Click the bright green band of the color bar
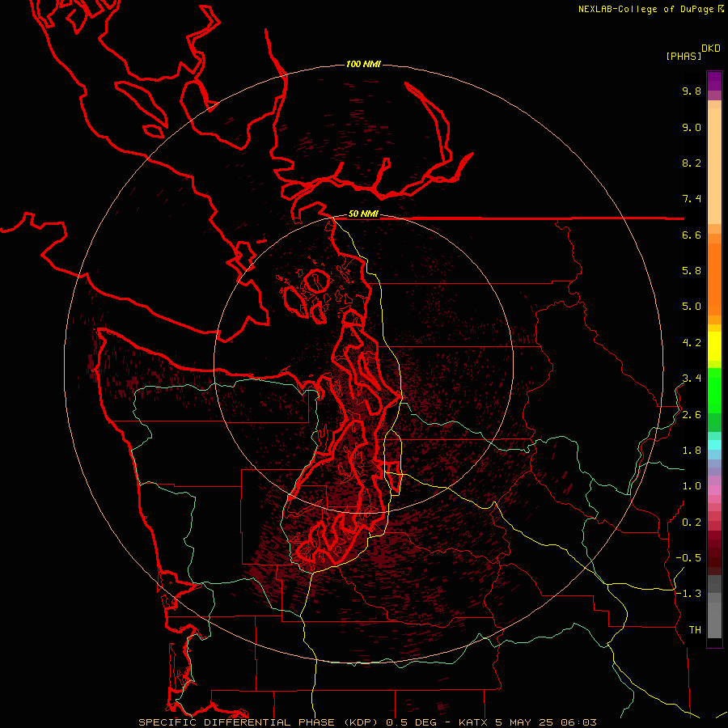Image resolution: width=728 pixels, height=728 pixels. click(x=714, y=390)
